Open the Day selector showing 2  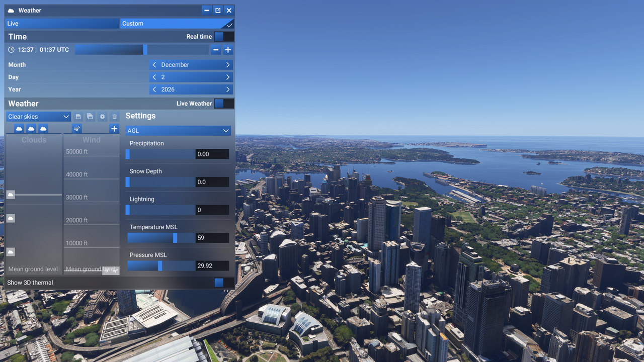pyautogui.click(x=191, y=77)
